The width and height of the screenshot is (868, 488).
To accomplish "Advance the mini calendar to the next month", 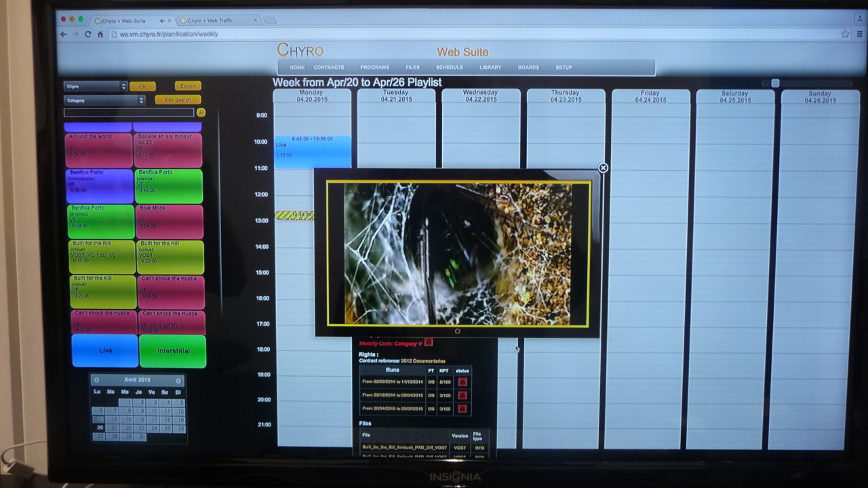I will (x=178, y=380).
